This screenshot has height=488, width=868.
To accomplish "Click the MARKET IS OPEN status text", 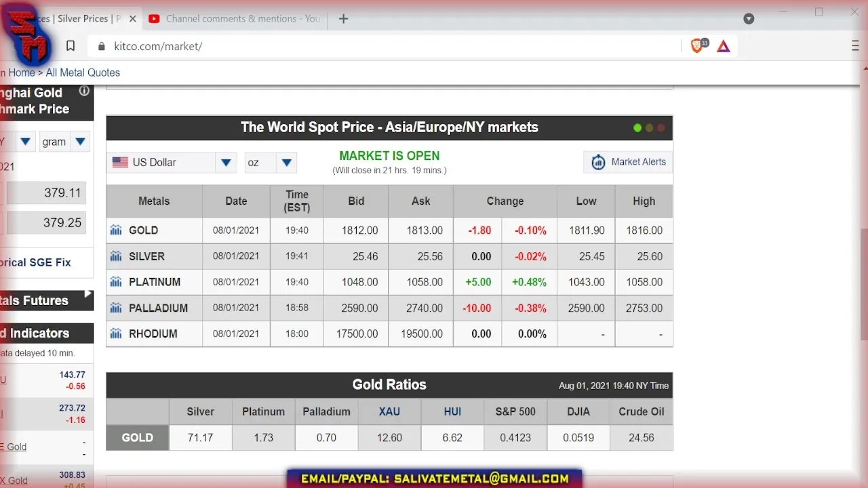I will [x=389, y=156].
